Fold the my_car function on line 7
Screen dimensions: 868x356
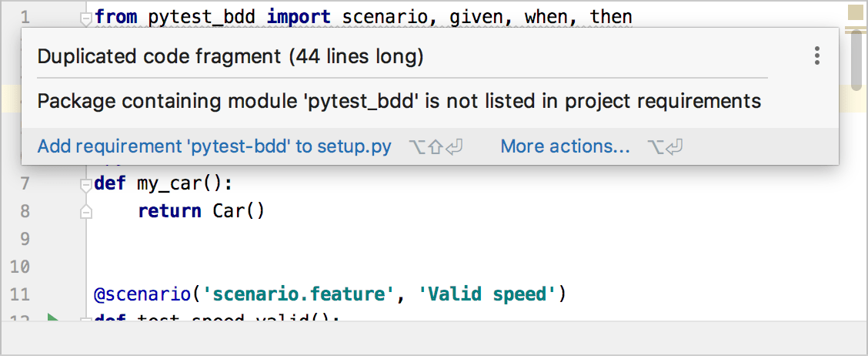click(x=86, y=184)
